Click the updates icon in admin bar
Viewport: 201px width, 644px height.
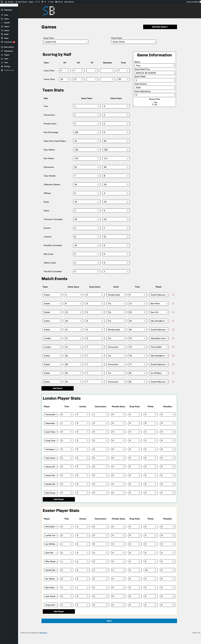pyautogui.click(x=36, y=2)
